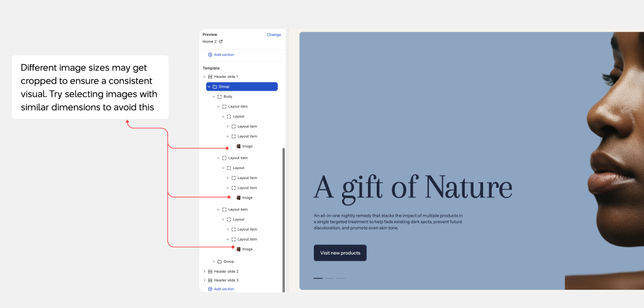Collapse the Header slide 1 chevron
Screen dimensions: 644x308
[x=204, y=77]
